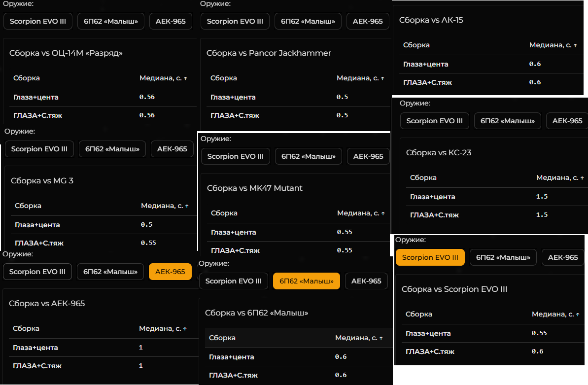Select Scorpion EVO III above the ОЦ-14М «Разряд» table
Viewport: 588px width, 385px height.
(x=38, y=21)
